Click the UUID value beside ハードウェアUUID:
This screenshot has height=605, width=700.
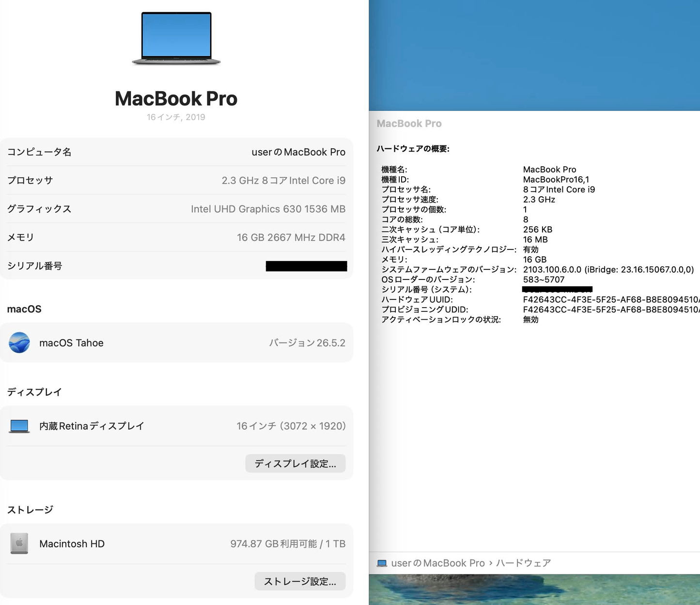click(611, 300)
